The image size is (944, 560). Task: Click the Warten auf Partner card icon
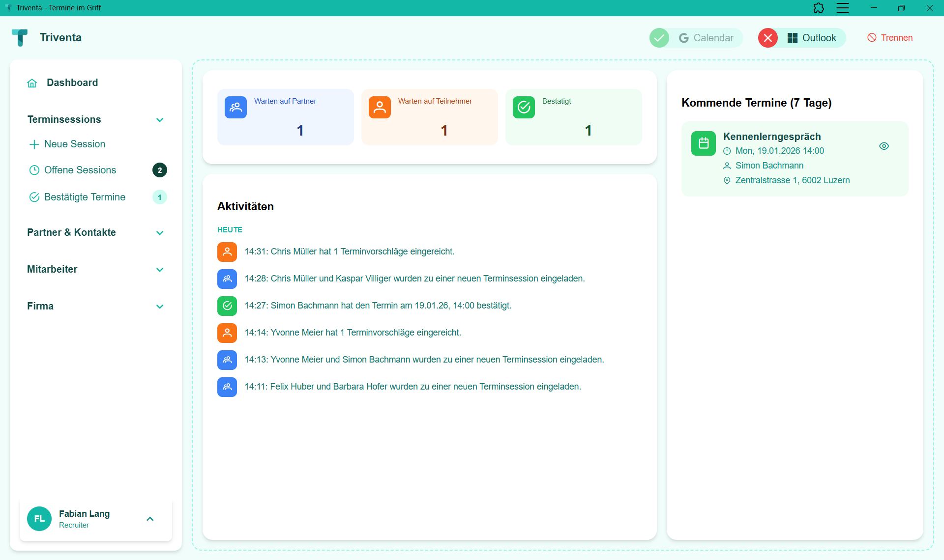click(236, 107)
